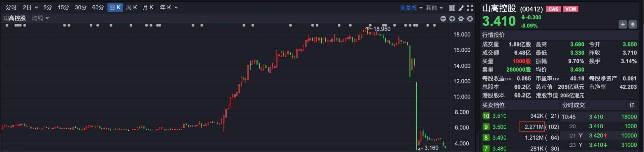644x152 pixels.
Task: Select the 周K weekly candlestick tab
Action: [x=132, y=7]
